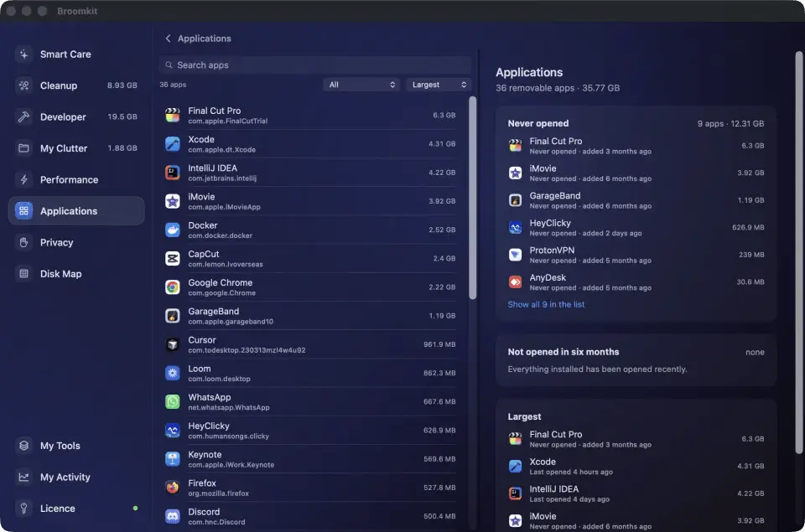Click Show all 9 in the list link
This screenshot has height=532, width=805.
(x=546, y=304)
